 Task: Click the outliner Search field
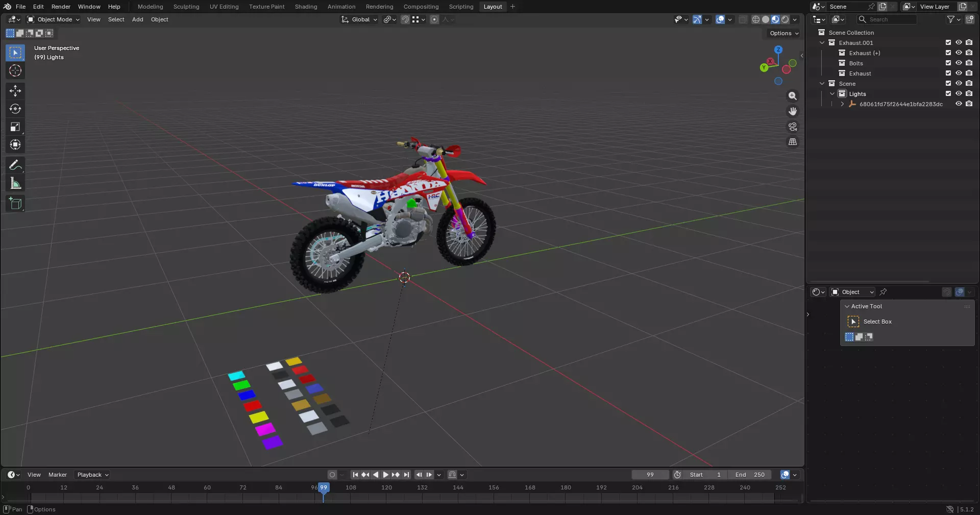click(887, 19)
